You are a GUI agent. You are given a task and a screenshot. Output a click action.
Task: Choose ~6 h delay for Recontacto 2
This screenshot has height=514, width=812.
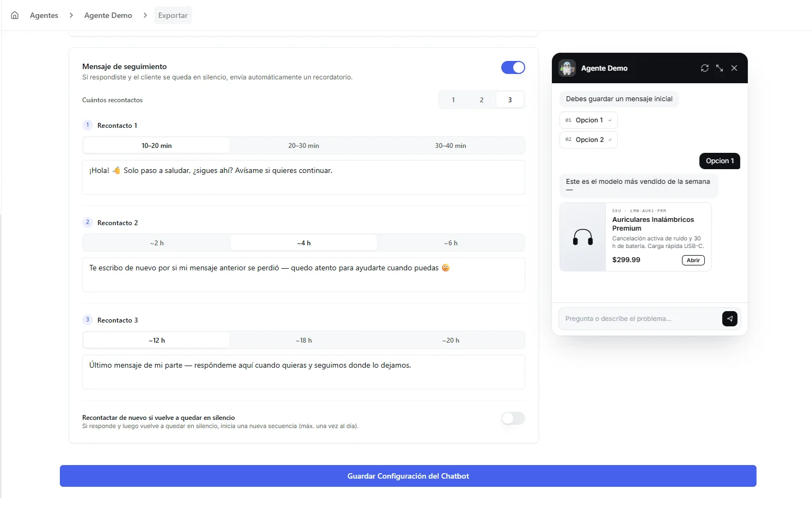(451, 243)
